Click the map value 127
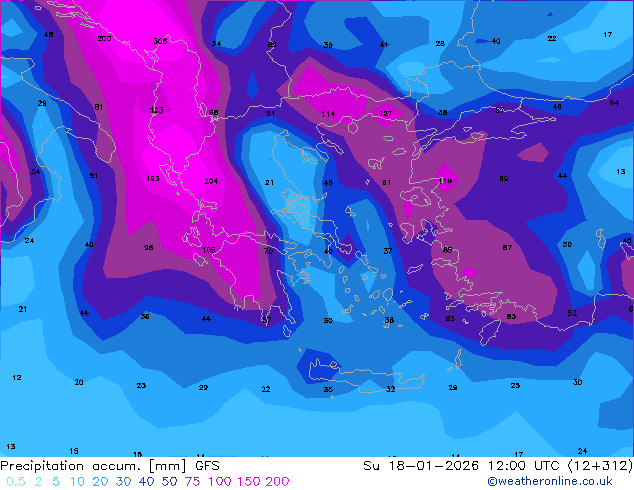Image resolution: width=634 pixels, height=490 pixels. (386, 114)
